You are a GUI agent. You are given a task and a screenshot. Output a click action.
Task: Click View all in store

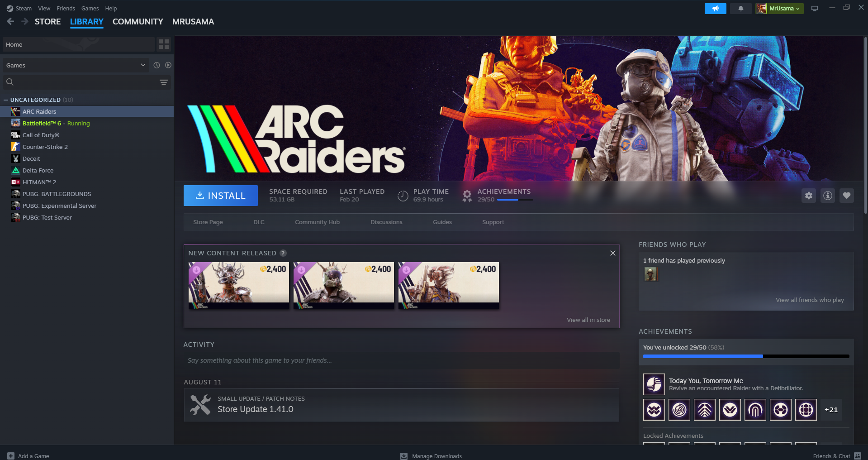tap(588, 320)
